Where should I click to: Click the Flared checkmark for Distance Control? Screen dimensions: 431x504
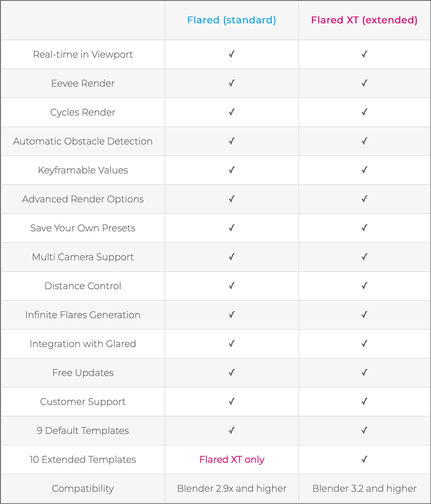pyautogui.click(x=231, y=286)
